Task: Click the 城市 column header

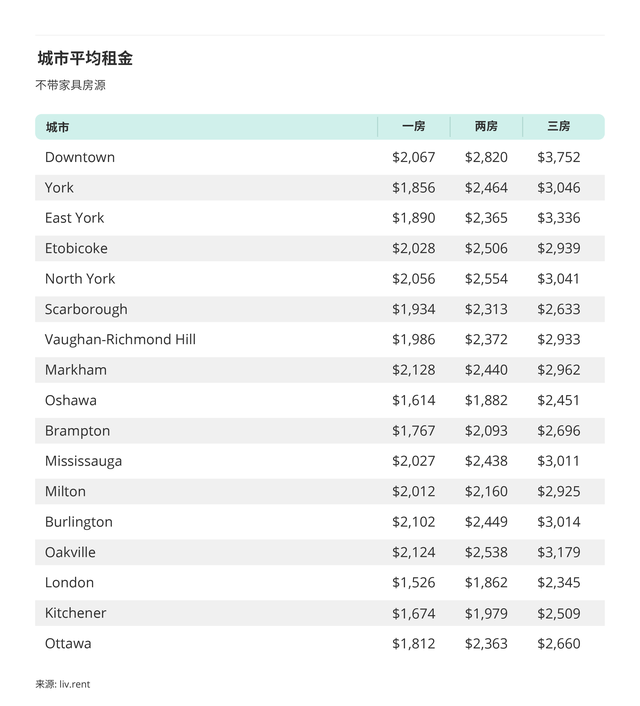Action: click(57, 127)
